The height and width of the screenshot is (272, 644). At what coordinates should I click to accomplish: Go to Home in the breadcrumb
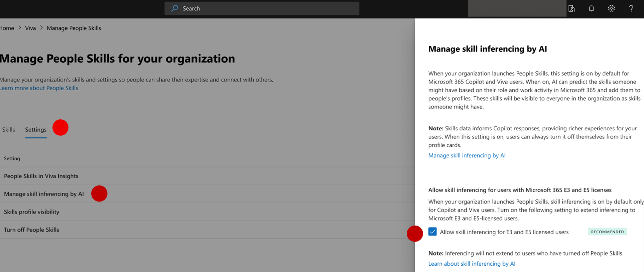pos(7,28)
